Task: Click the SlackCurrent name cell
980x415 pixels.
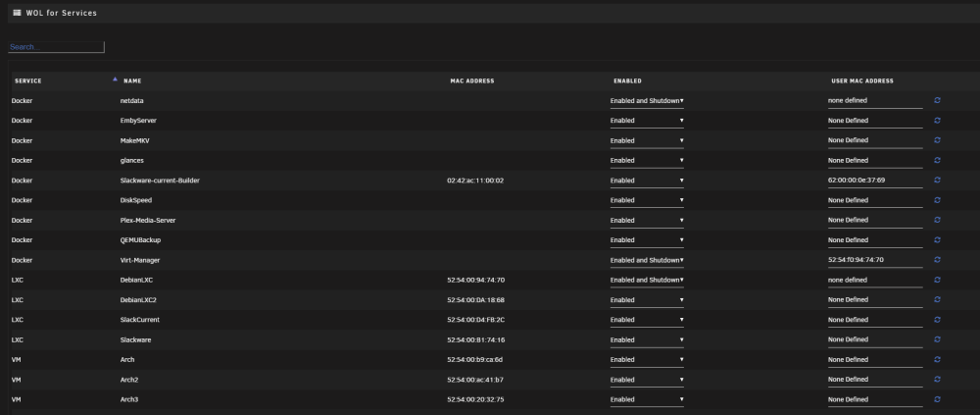Action: [139, 319]
